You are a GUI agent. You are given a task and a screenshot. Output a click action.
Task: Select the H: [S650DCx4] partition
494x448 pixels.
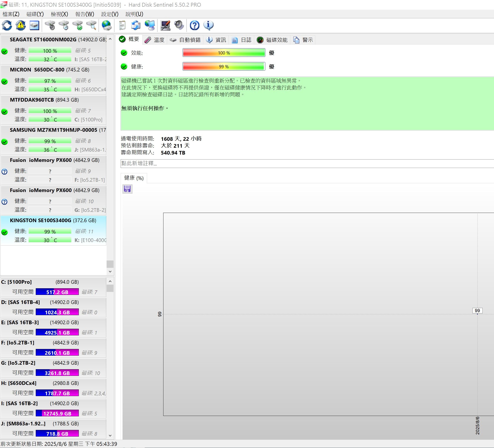point(53,388)
